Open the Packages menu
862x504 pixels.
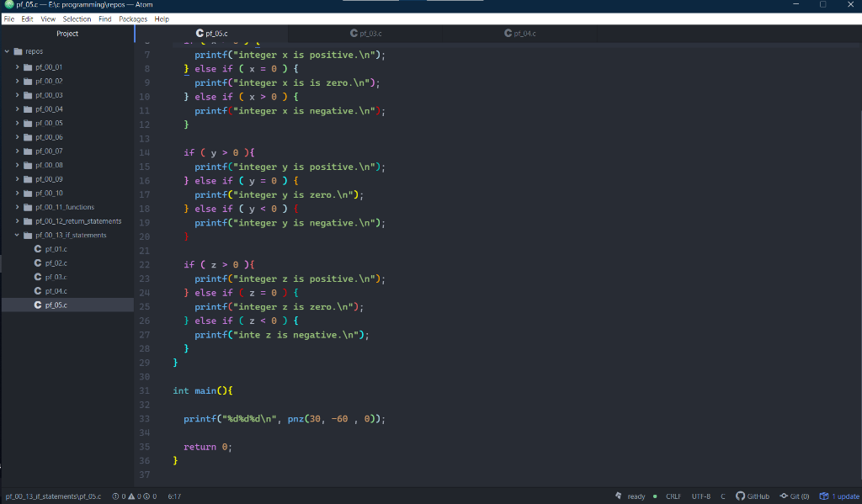point(132,19)
